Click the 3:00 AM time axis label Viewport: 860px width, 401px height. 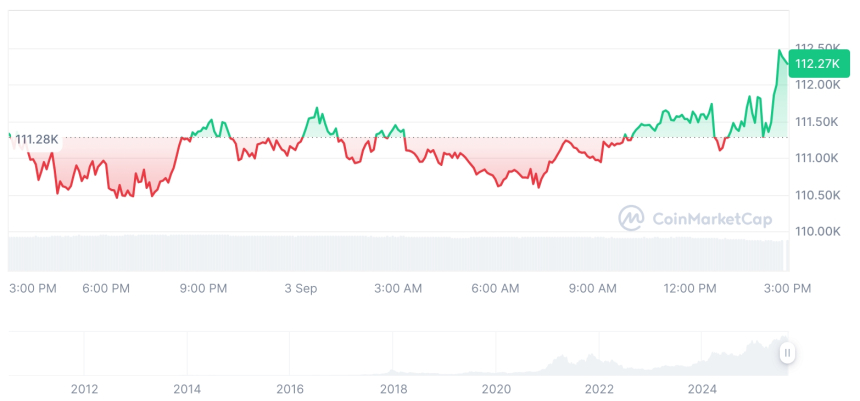[398, 288]
